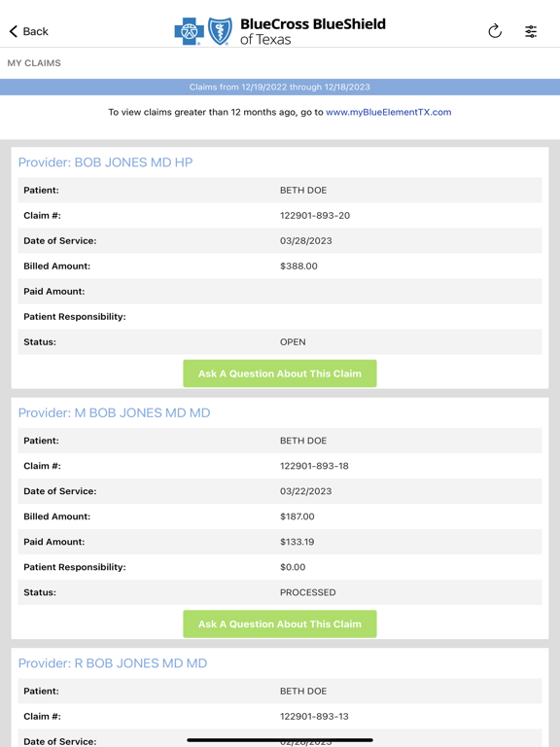
Task: Open provider R BOB JONES MD MD heading
Action: (x=113, y=663)
